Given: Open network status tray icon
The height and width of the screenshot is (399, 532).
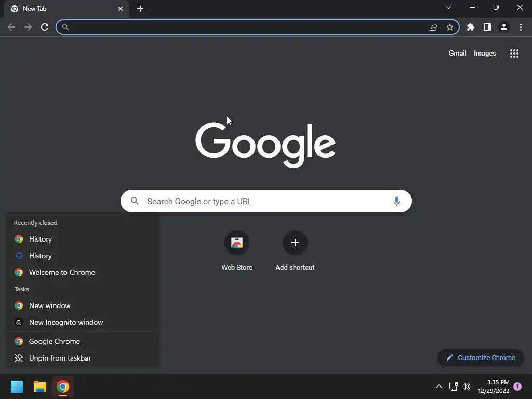Looking at the screenshot, I should click(x=453, y=387).
